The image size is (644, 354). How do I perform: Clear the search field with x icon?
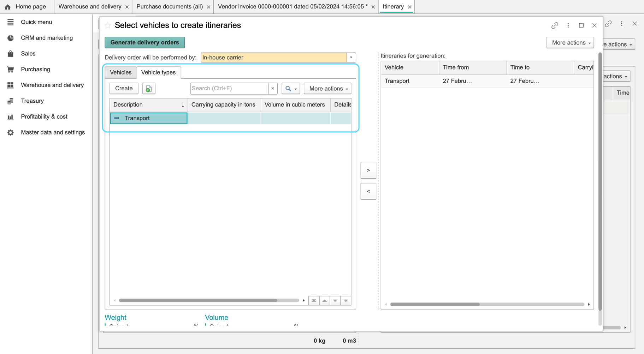(x=273, y=89)
